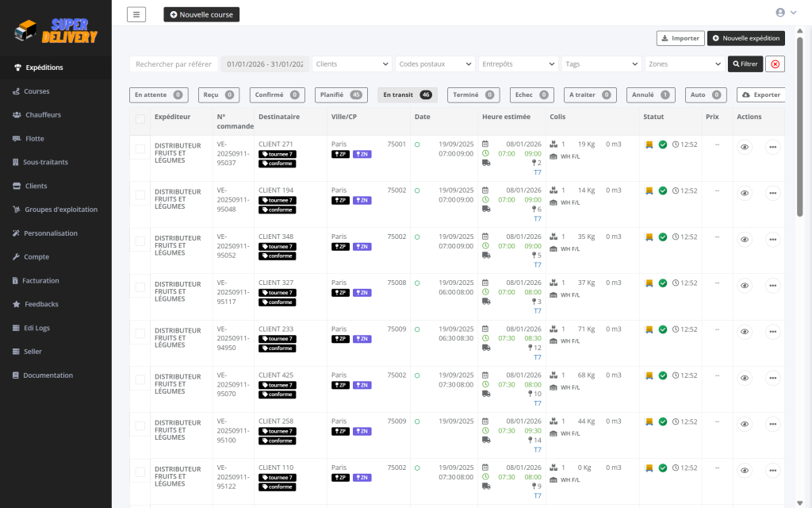Click the page vertical scrollbar
Viewport: 812px width, 508px height.
click(799, 127)
